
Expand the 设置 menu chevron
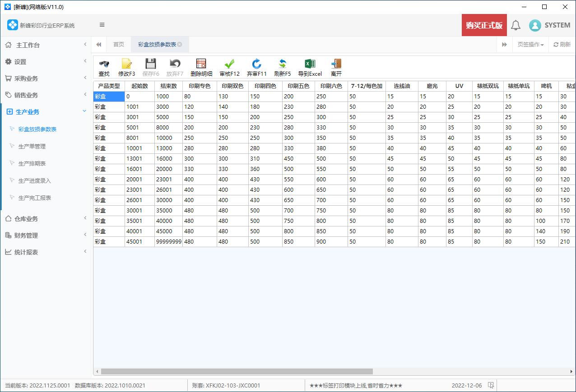click(85, 61)
